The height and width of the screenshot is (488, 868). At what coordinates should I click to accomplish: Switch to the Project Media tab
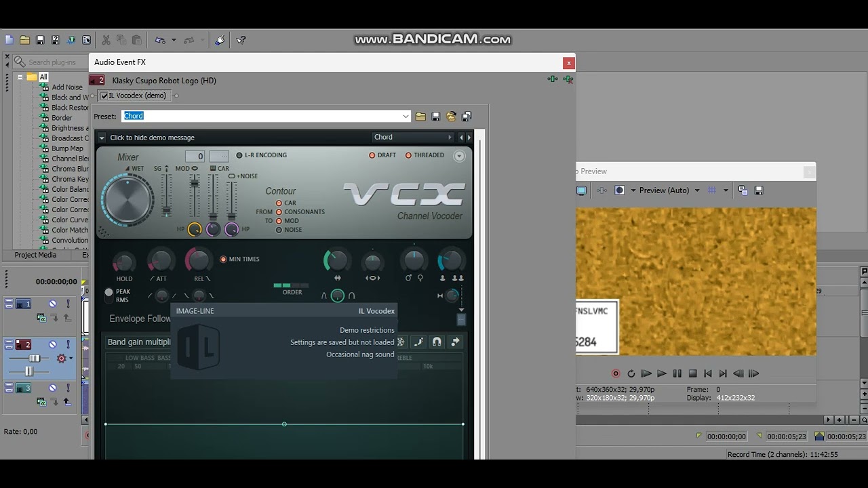click(x=35, y=255)
